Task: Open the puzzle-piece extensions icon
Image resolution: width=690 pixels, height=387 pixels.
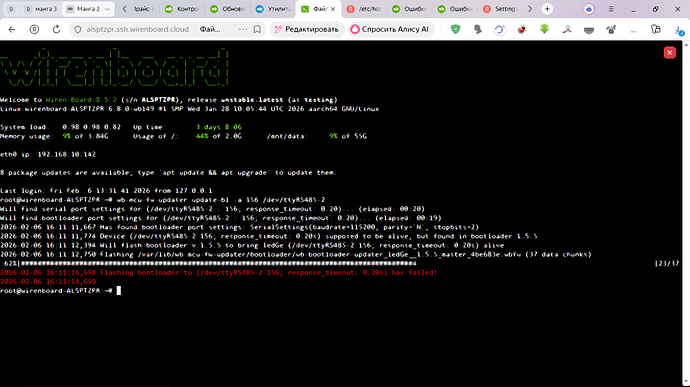Action: (477, 29)
